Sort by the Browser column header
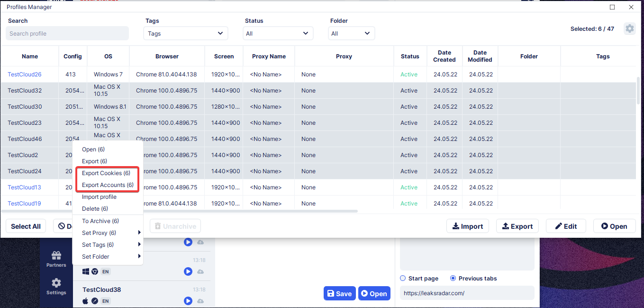The width and height of the screenshot is (644, 308). (x=167, y=56)
